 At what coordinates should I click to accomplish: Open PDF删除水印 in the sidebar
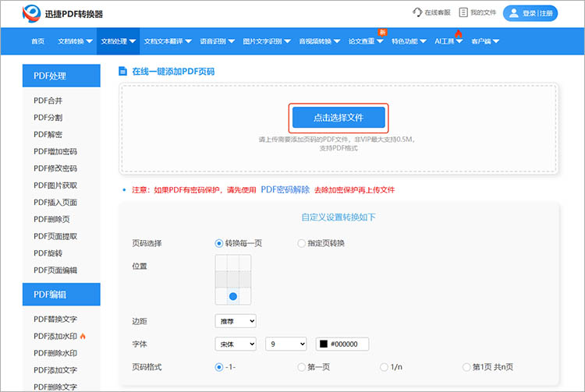tap(55, 353)
